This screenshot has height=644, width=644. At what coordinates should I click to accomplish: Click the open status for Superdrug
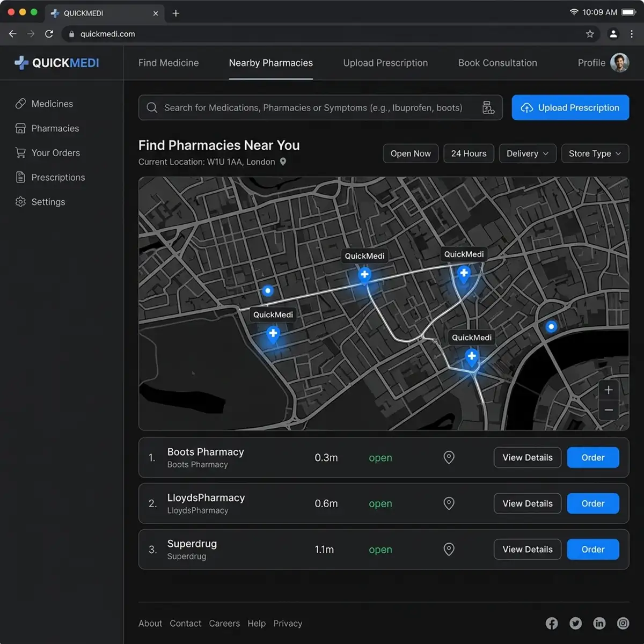380,550
